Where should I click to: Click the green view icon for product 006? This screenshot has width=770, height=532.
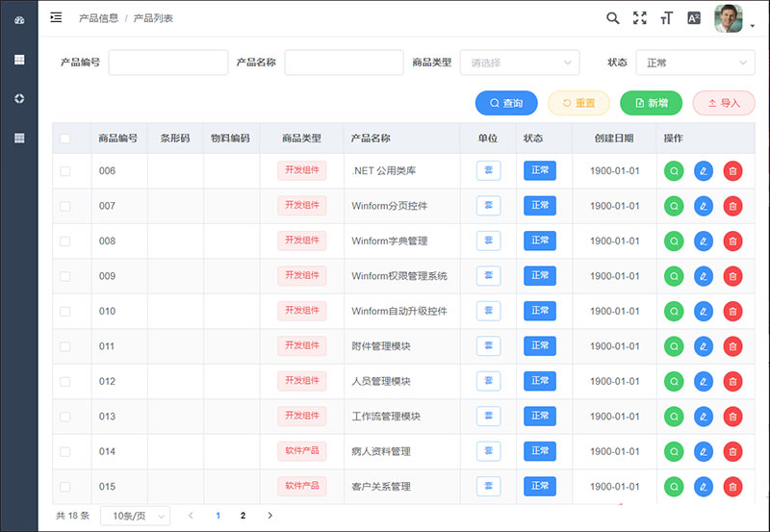point(674,170)
